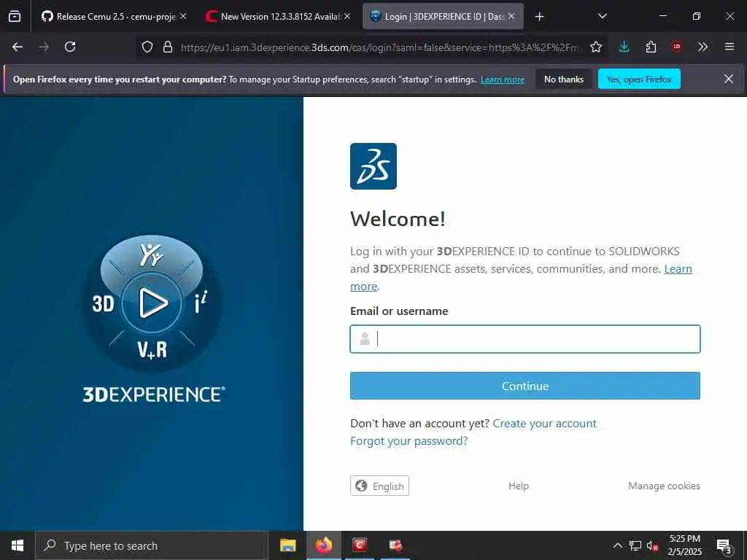
Task: Open network status tray icon
Action: [635, 545]
